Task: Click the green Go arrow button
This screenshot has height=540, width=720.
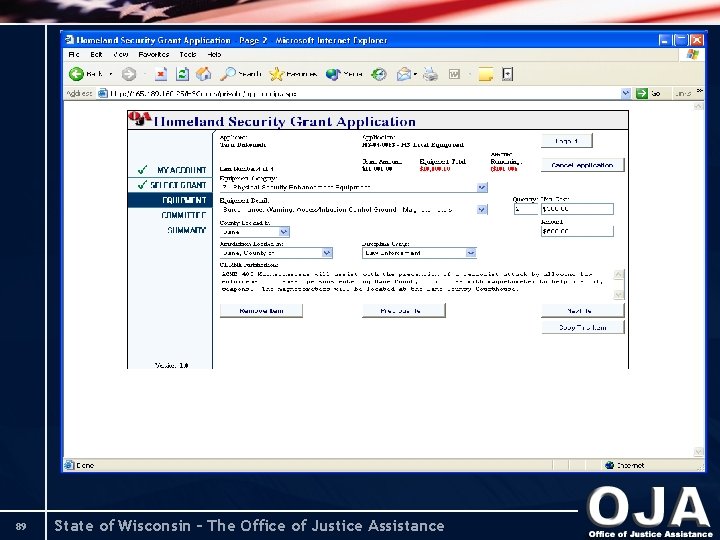Action: click(x=641, y=93)
